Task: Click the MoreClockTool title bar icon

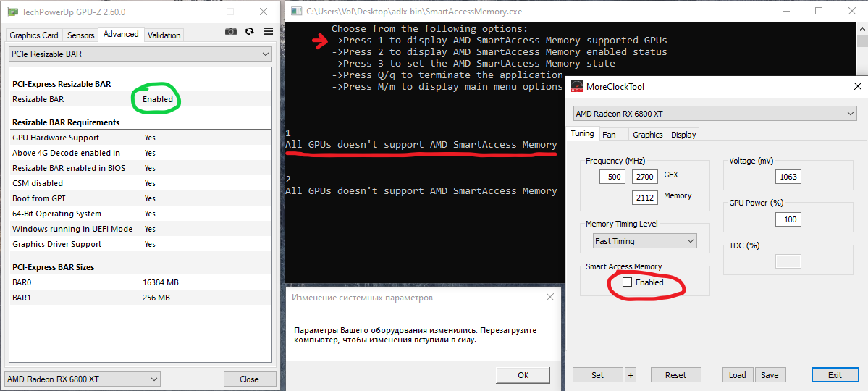Action: pos(576,86)
